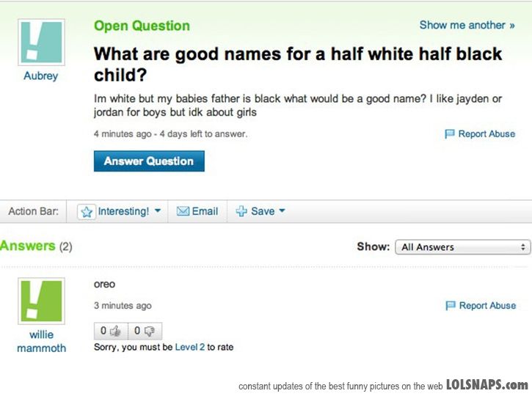Open Aubrey's profile name link
Image resolution: width=532 pixels, height=399 pixels.
pyautogui.click(x=41, y=76)
